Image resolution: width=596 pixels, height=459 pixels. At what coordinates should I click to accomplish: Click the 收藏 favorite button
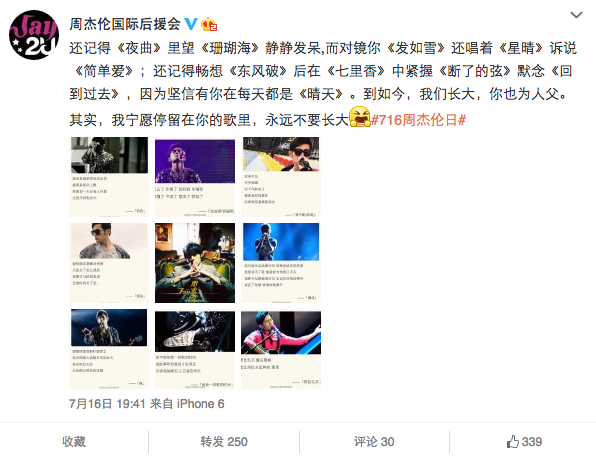(x=74, y=442)
